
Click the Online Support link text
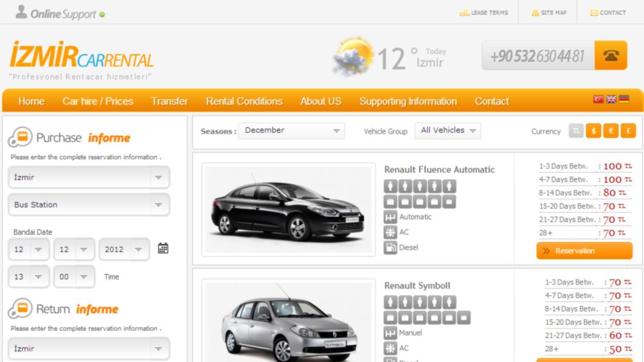tap(63, 14)
